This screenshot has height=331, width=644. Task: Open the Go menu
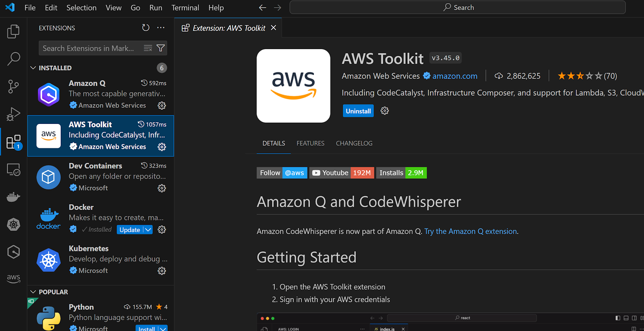[x=135, y=8]
